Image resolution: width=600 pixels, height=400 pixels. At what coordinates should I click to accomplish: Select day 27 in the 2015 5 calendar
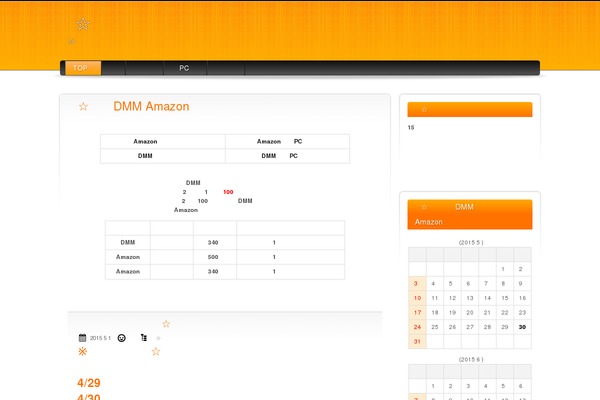[470, 327]
